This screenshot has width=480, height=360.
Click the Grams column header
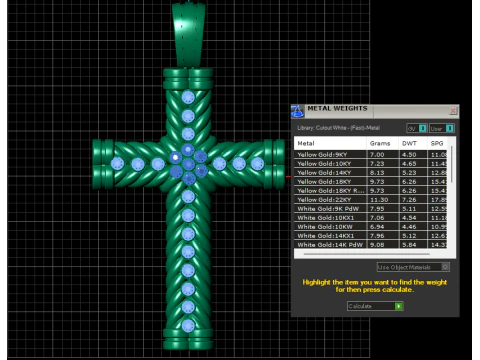point(382,143)
